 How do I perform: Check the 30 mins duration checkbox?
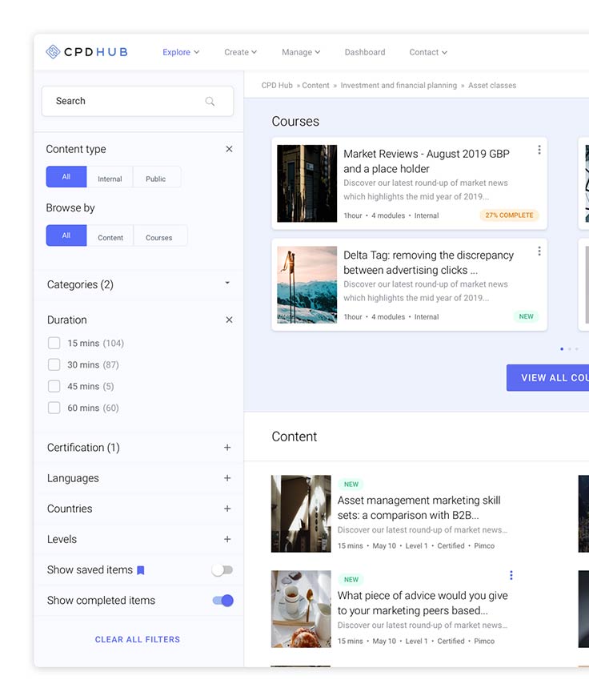tap(54, 364)
